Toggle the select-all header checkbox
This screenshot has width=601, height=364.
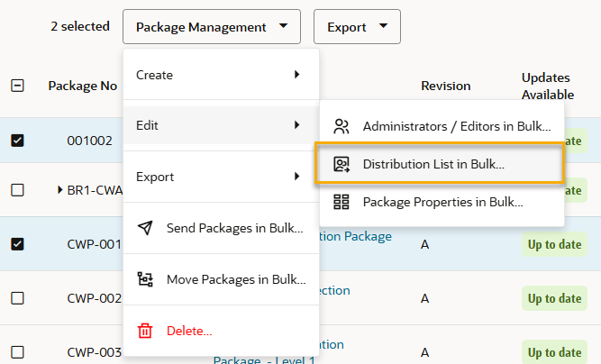click(17, 86)
